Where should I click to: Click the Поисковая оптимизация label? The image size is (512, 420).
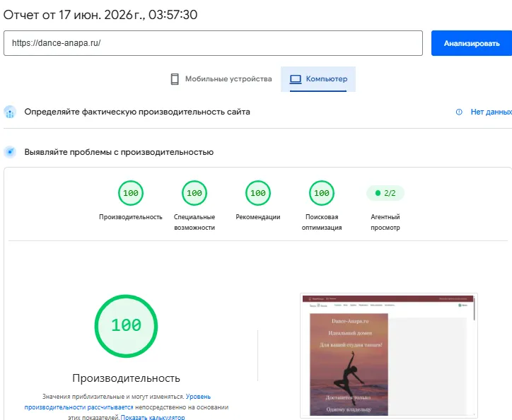click(322, 222)
